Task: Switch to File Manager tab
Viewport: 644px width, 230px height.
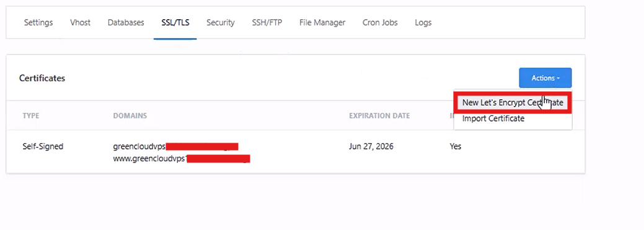Action: (322, 22)
